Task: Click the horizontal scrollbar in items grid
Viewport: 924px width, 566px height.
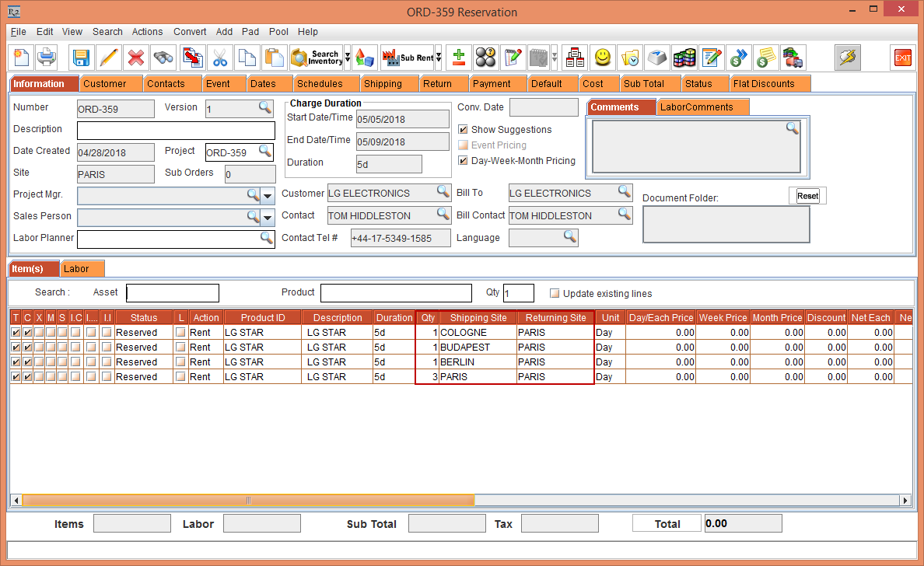Action: tap(248, 500)
